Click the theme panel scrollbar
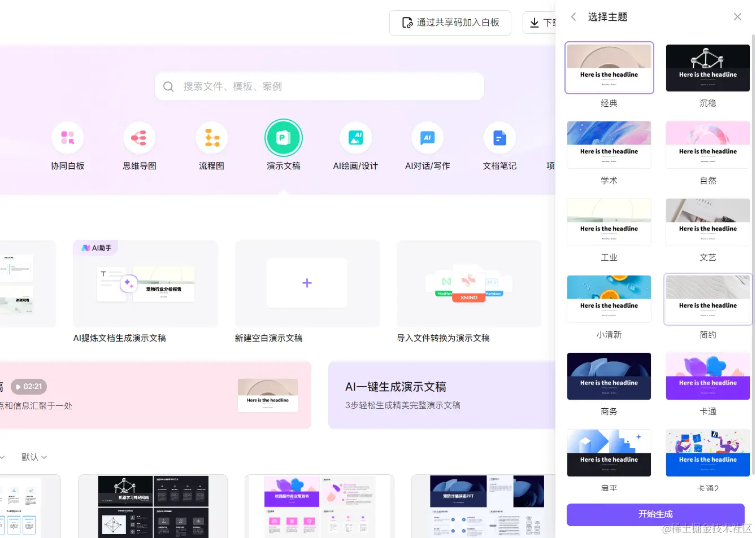756x538 pixels. pyautogui.click(x=753, y=254)
